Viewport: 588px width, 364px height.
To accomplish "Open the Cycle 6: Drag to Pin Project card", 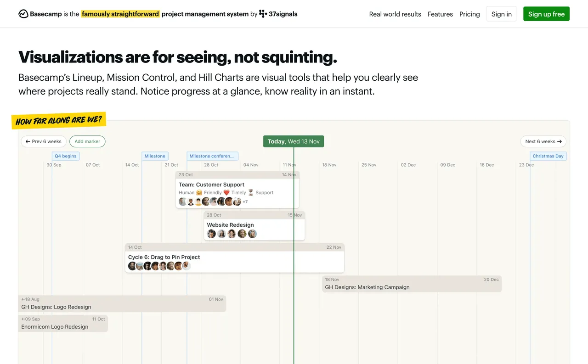I will pyautogui.click(x=164, y=257).
